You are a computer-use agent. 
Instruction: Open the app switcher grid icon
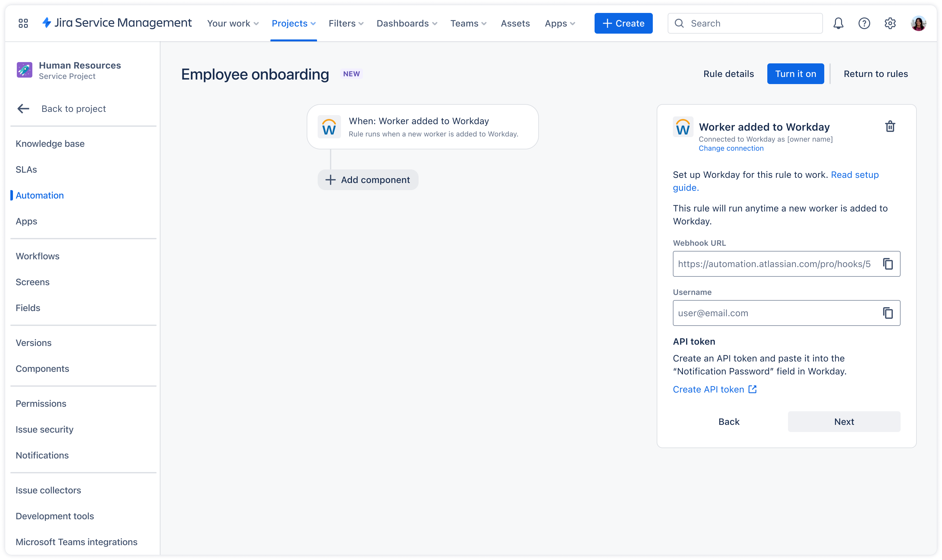pyautogui.click(x=23, y=23)
